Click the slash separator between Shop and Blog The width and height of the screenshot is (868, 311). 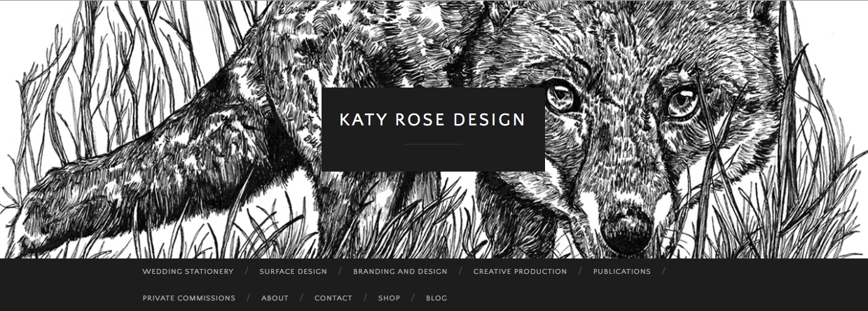pyautogui.click(x=413, y=298)
